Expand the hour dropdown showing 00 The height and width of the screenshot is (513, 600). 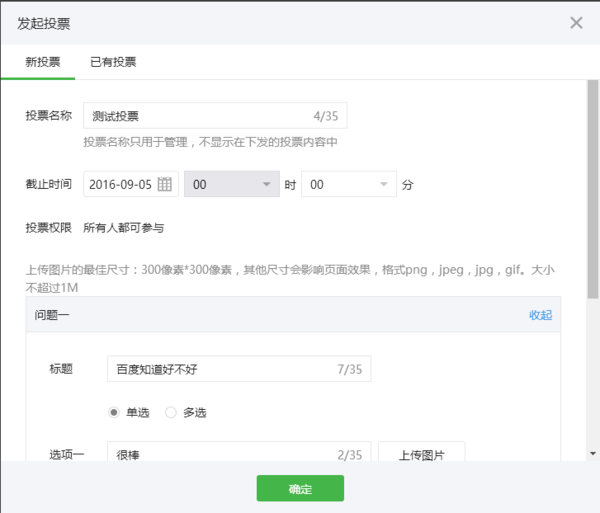232,184
